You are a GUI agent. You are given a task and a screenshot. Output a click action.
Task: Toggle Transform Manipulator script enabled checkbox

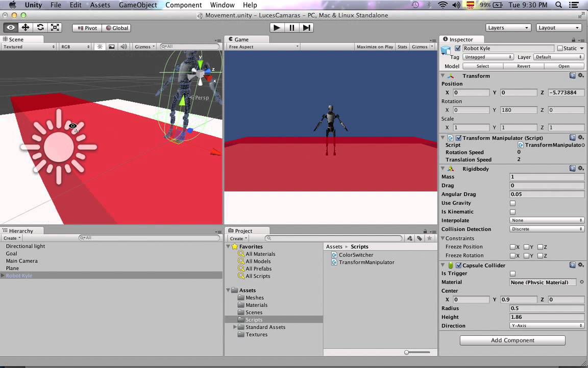coord(459,138)
